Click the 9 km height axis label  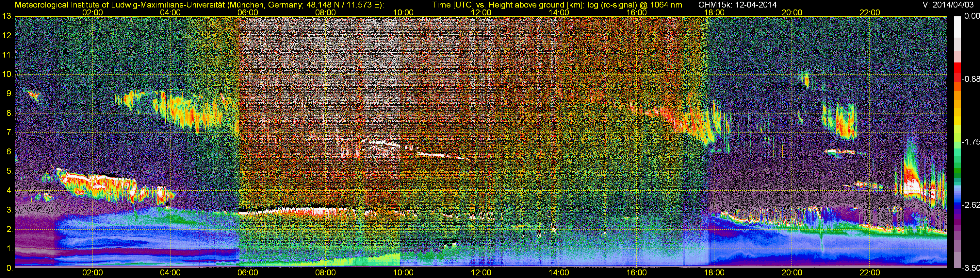pos(9,94)
